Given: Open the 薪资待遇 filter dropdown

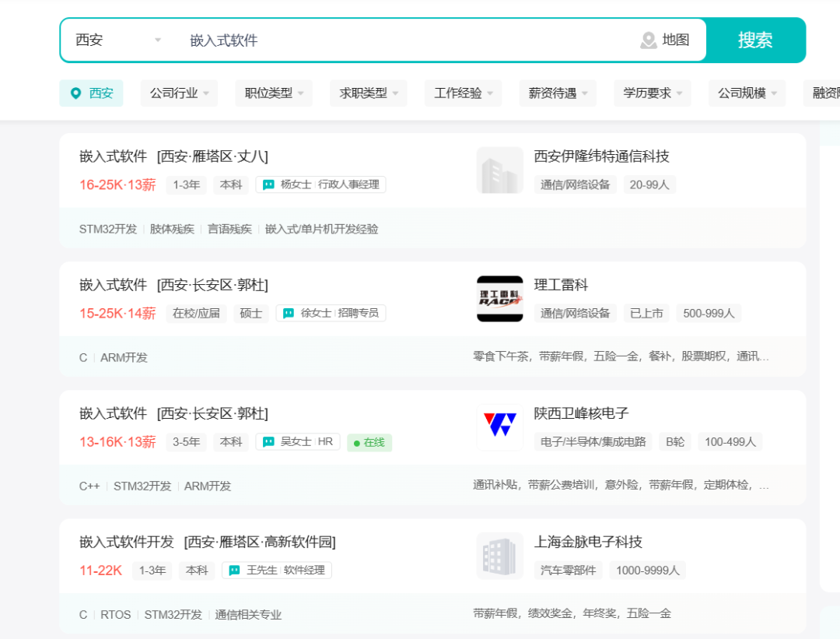Looking at the screenshot, I should click(558, 93).
